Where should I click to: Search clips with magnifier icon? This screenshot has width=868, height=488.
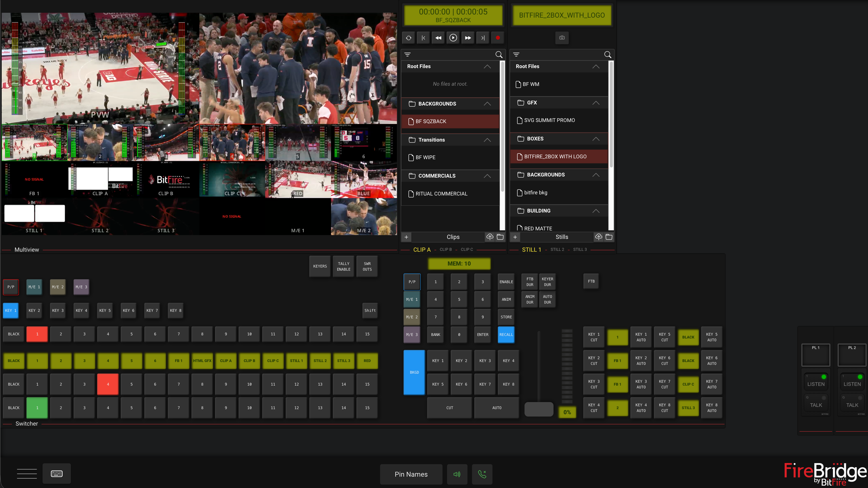click(x=499, y=54)
